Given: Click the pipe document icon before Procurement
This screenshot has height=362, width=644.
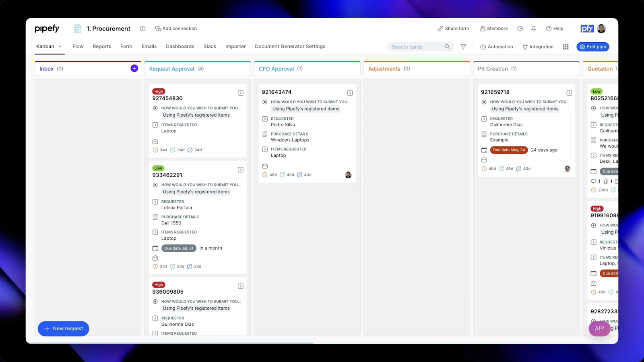Looking at the screenshot, I should (77, 29).
